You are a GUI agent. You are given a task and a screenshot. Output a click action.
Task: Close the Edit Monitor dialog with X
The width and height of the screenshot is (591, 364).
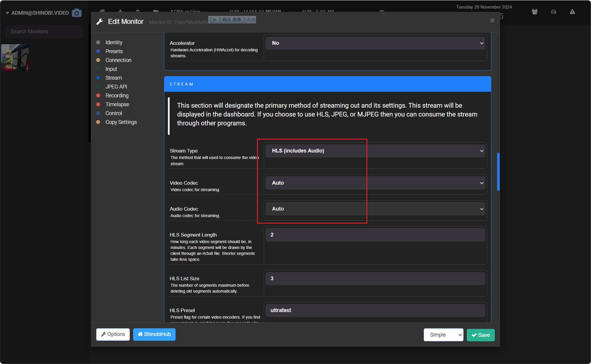tap(492, 20)
